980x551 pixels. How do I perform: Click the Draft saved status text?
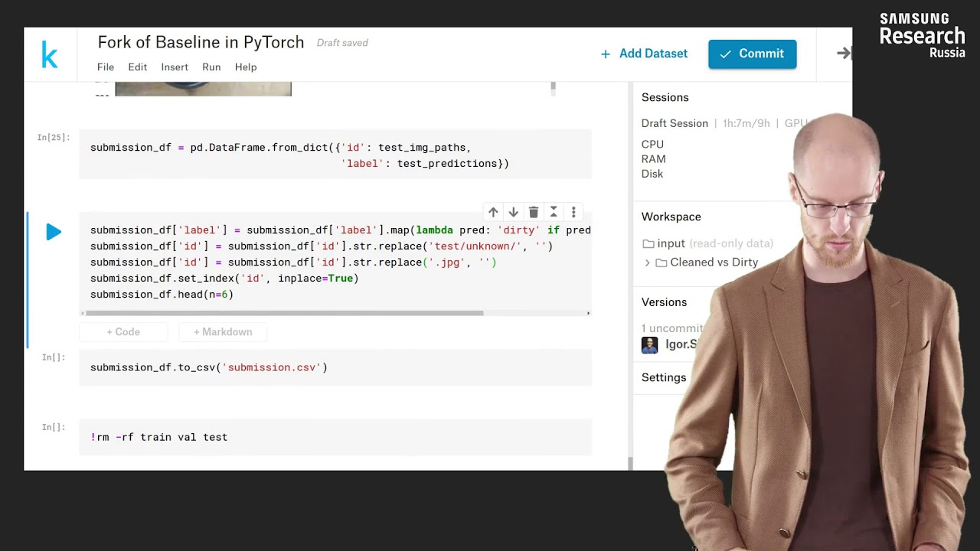tap(342, 43)
